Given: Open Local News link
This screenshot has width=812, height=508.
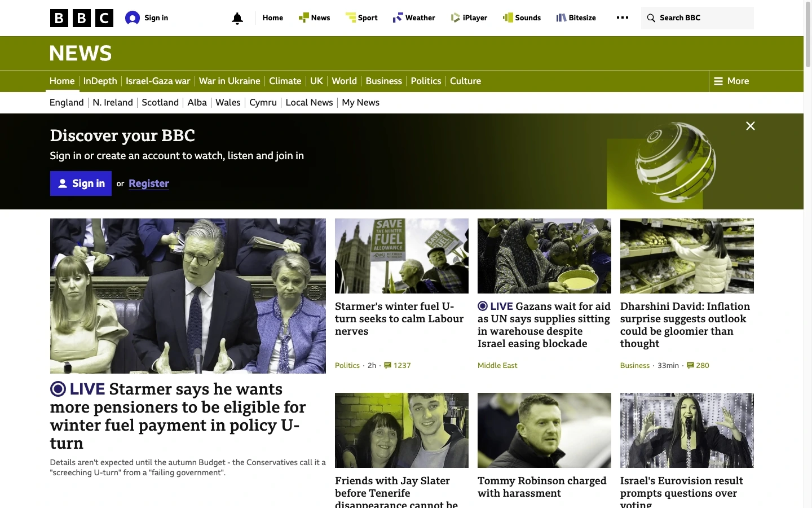Looking at the screenshot, I should pyautogui.click(x=309, y=103).
